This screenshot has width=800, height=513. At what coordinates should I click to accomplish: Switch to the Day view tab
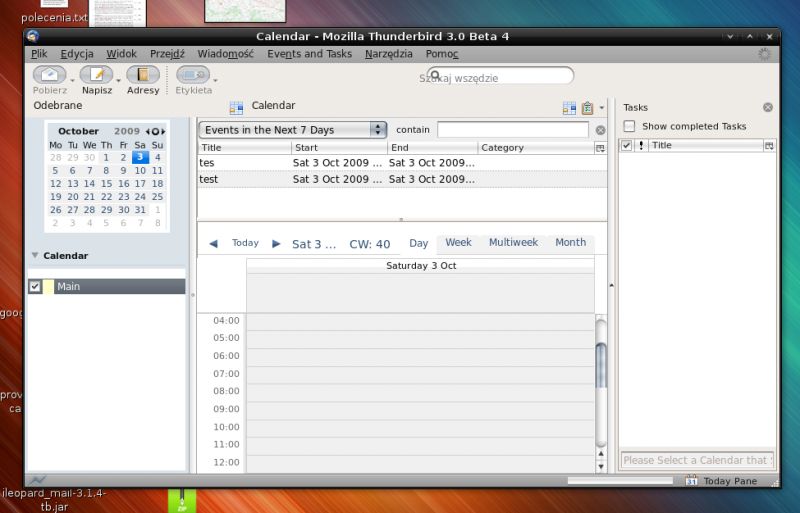pyautogui.click(x=418, y=243)
